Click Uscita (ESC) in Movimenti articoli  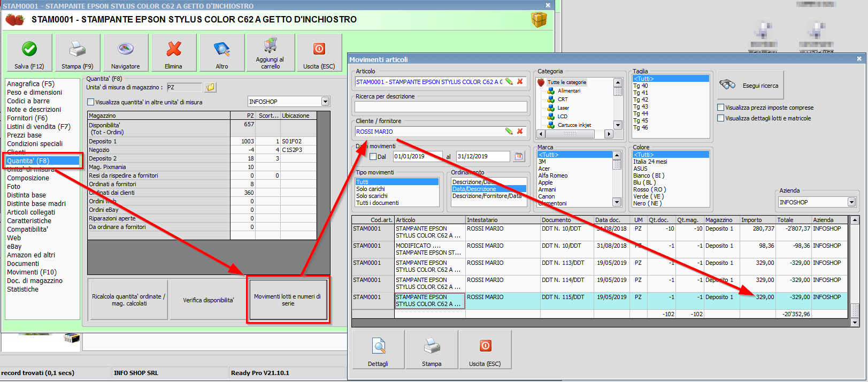(485, 349)
